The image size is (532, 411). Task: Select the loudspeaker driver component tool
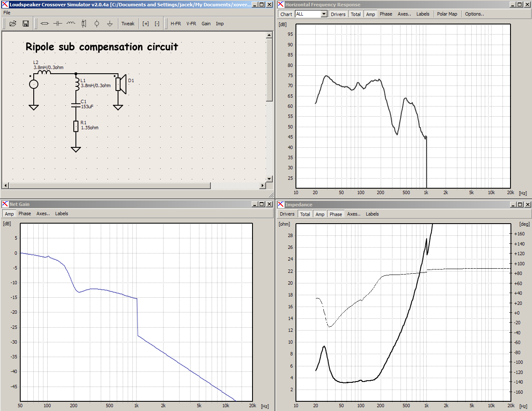(84, 24)
